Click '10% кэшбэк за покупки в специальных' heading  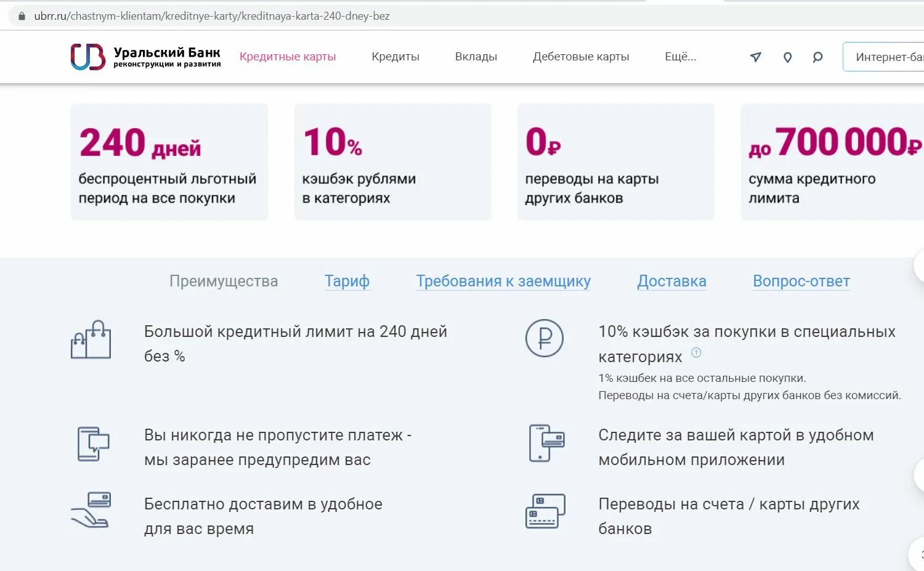click(x=747, y=332)
